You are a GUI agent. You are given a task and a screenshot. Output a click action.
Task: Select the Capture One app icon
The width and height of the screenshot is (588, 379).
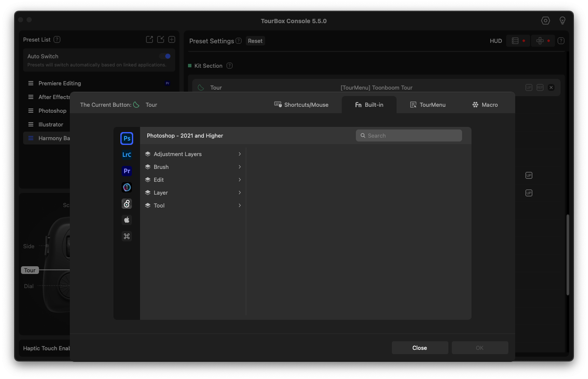point(127,187)
